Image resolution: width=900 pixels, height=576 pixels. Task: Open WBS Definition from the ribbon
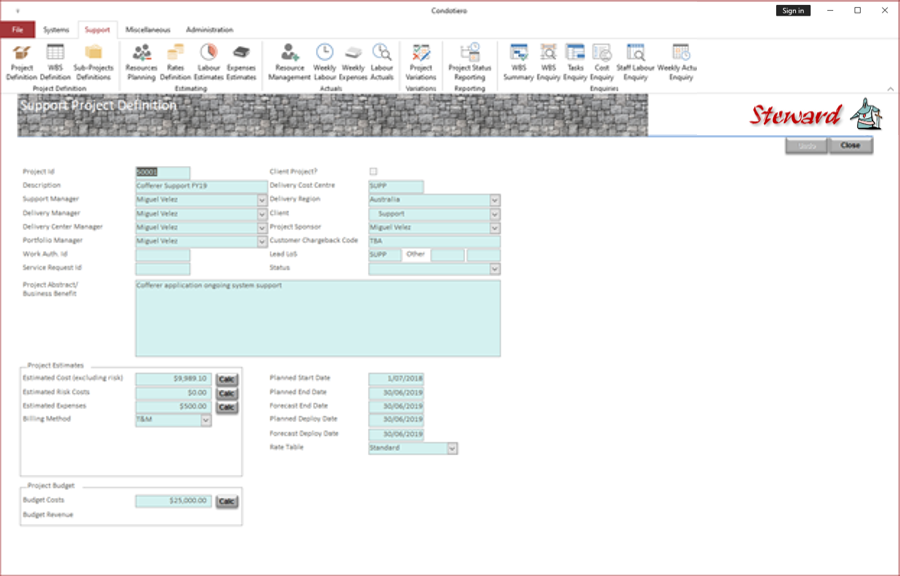coord(55,62)
